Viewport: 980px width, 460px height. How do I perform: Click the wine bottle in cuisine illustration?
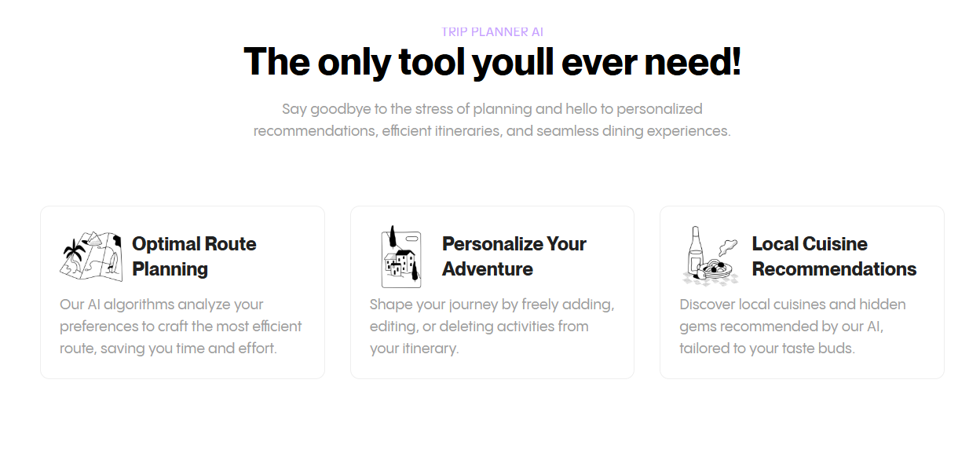pos(695,251)
